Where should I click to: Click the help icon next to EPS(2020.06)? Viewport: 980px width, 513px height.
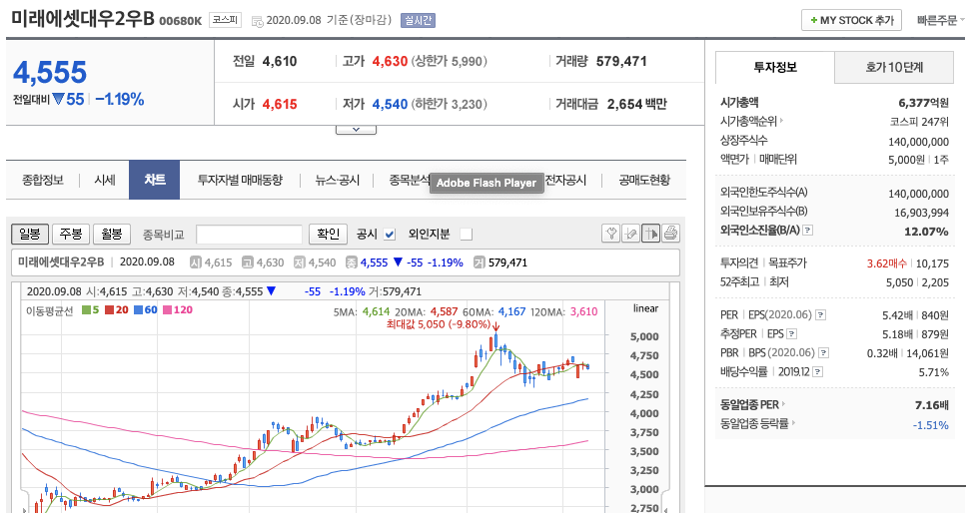820,315
